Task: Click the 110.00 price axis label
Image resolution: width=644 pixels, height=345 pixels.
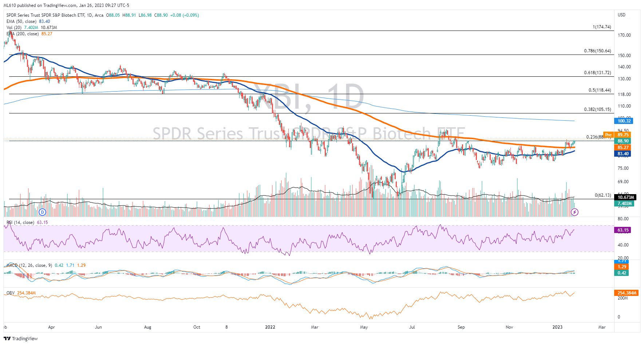Action: click(x=624, y=106)
